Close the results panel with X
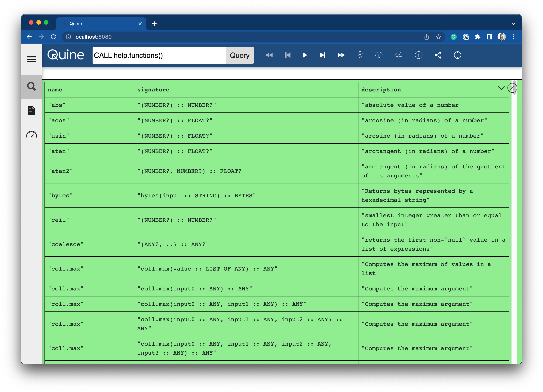The width and height of the screenshot is (543, 392). point(512,88)
